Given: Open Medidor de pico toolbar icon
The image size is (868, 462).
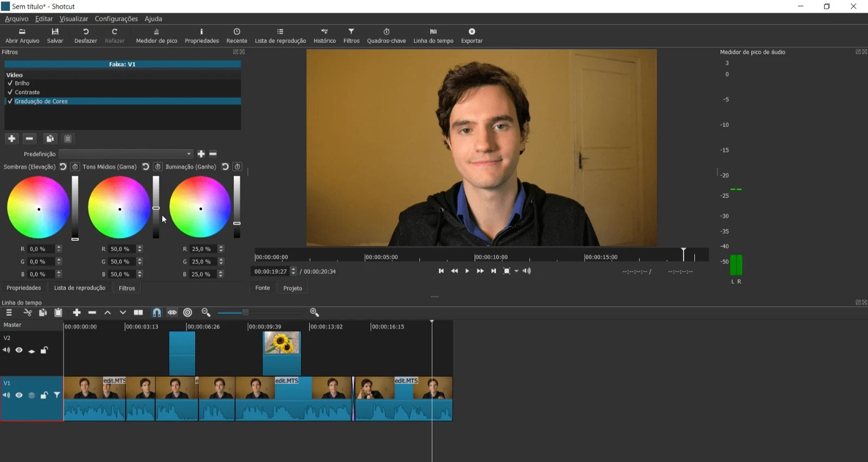Looking at the screenshot, I should (x=156, y=36).
